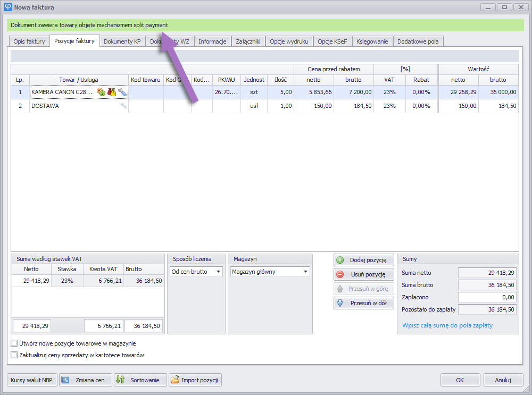Click the wrench icon in DOSTAWA row
Viewport: 532px width, 395px height.
pos(124,106)
